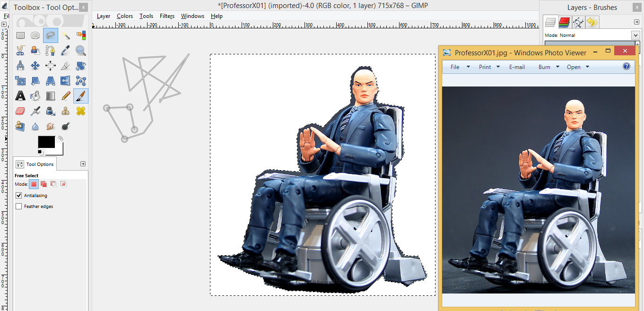The image size is (644, 311).
Task: Select the Ellipse Select tool
Action: pyautogui.click(x=35, y=35)
